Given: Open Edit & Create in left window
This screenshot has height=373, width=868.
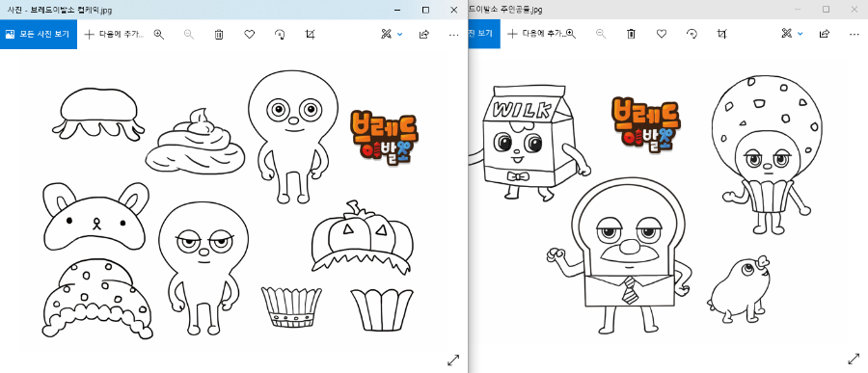Looking at the screenshot, I should 387,35.
